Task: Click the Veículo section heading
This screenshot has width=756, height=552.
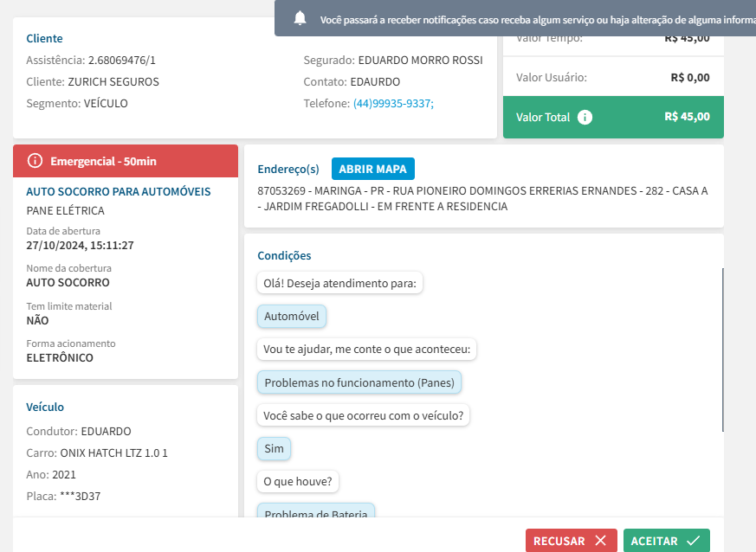Action: (x=45, y=407)
